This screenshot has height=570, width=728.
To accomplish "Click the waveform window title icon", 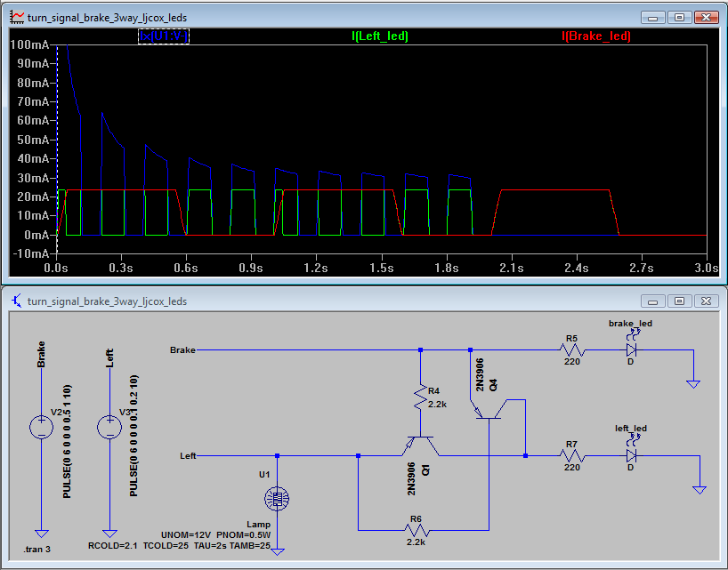I will (17, 18).
